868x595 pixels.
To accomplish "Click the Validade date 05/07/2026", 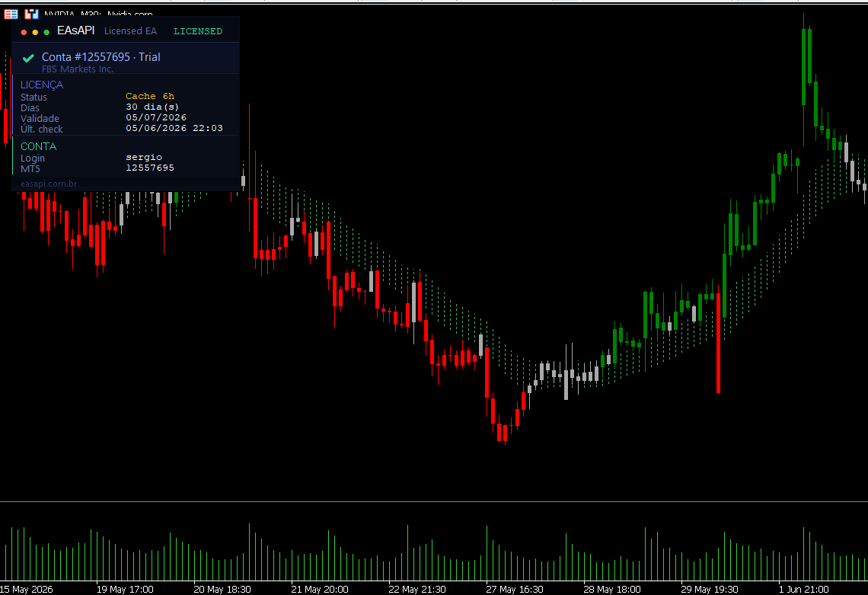I will coord(156,117).
